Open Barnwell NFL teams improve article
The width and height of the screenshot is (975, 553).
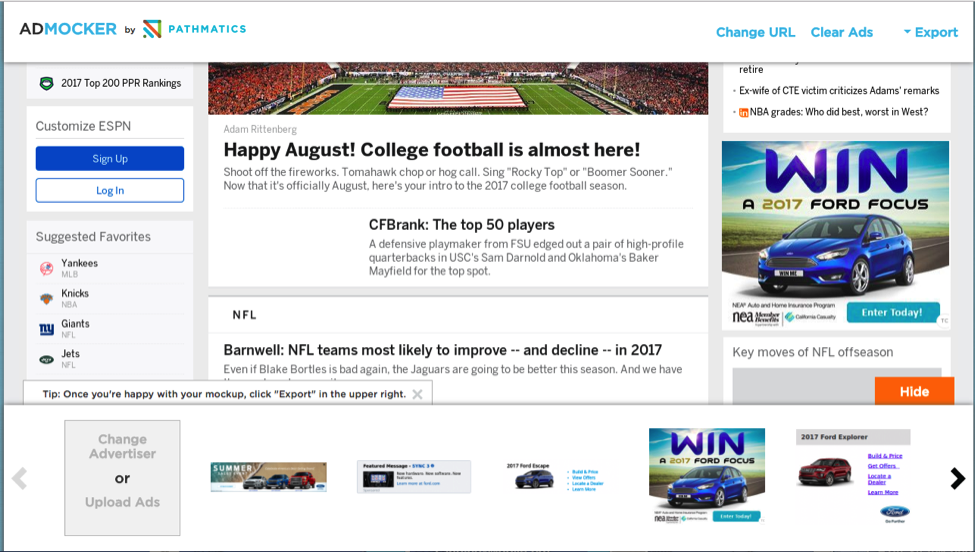pos(443,350)
